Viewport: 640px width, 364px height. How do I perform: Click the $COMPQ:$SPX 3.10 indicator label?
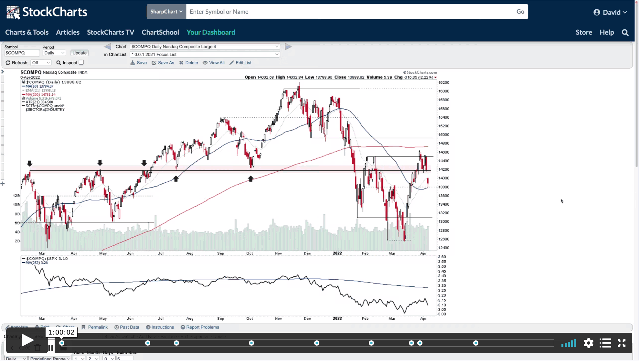[45, 259]
